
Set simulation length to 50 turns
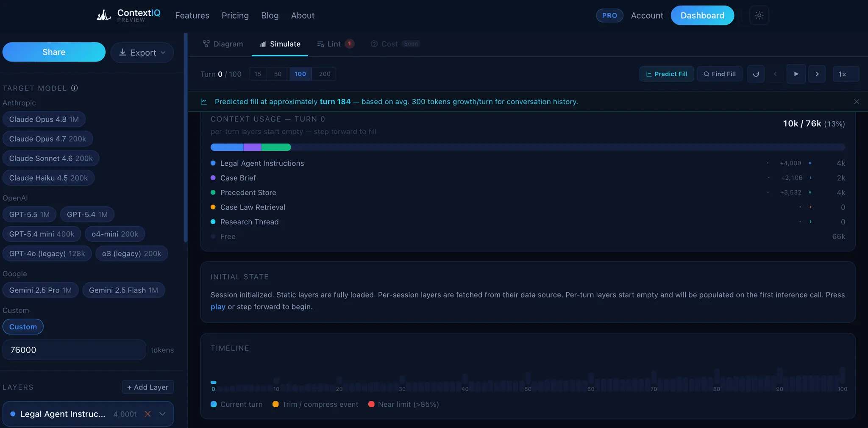[278, 74]
